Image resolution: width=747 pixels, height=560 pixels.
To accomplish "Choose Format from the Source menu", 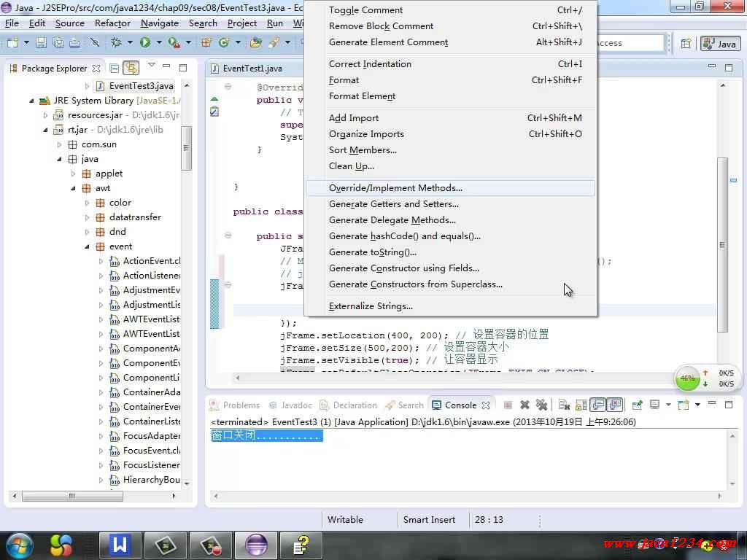I will tap(451, 80).
